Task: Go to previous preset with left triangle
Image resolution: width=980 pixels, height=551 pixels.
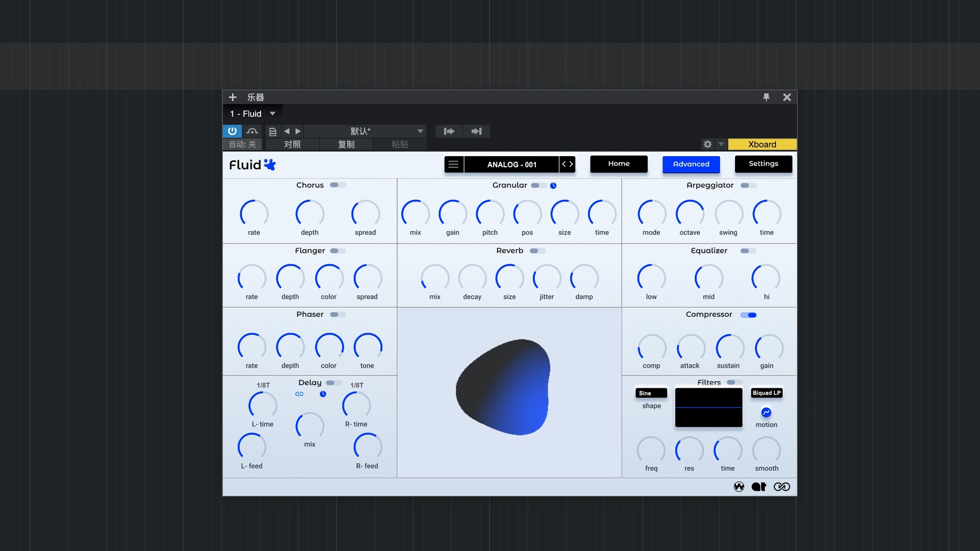Action: (287, 131)
